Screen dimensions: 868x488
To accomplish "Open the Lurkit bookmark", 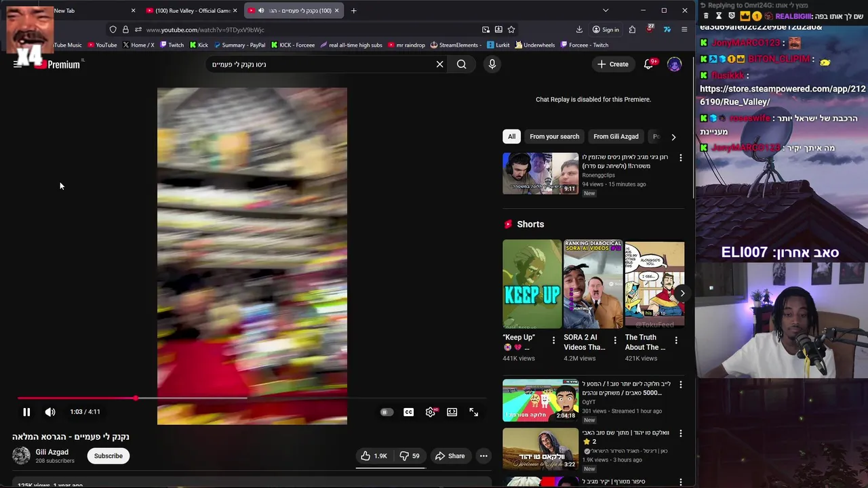I will pyautogui.click(x=498, y=45).
